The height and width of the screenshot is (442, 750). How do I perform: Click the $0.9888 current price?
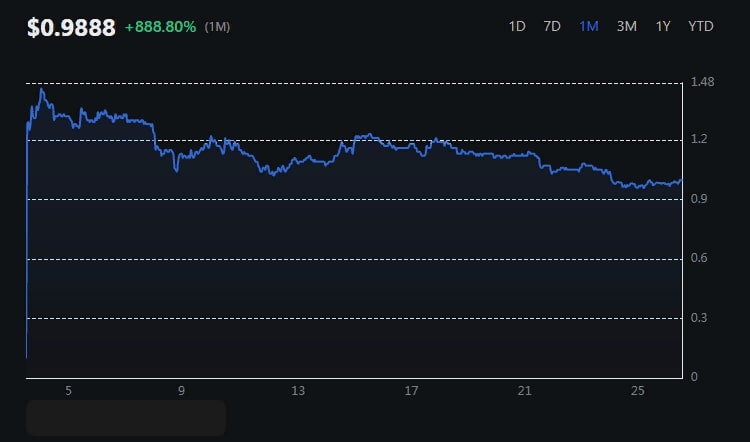71,27
